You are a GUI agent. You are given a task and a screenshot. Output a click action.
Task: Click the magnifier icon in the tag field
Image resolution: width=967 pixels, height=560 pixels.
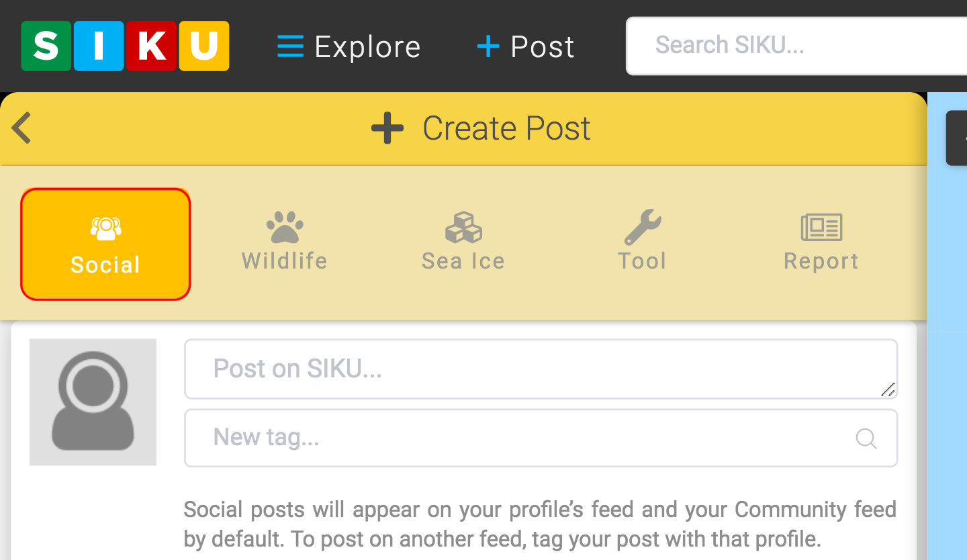(866, 438)
